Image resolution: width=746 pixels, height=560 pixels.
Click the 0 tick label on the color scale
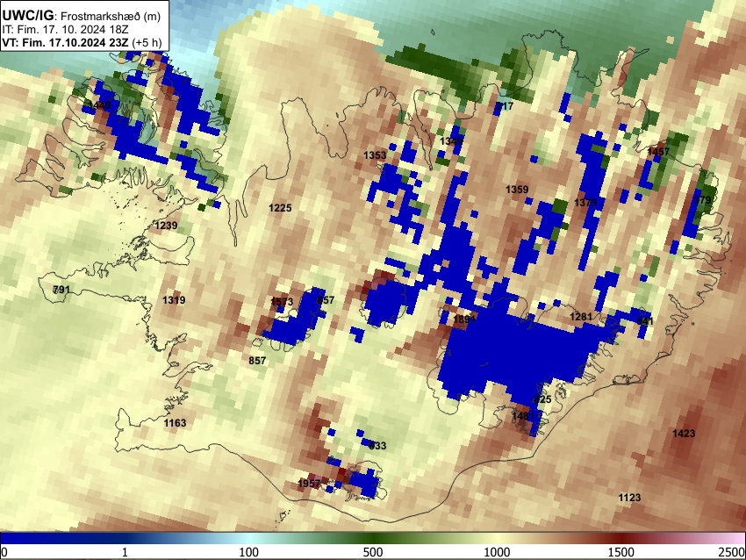tap(4, 552)
